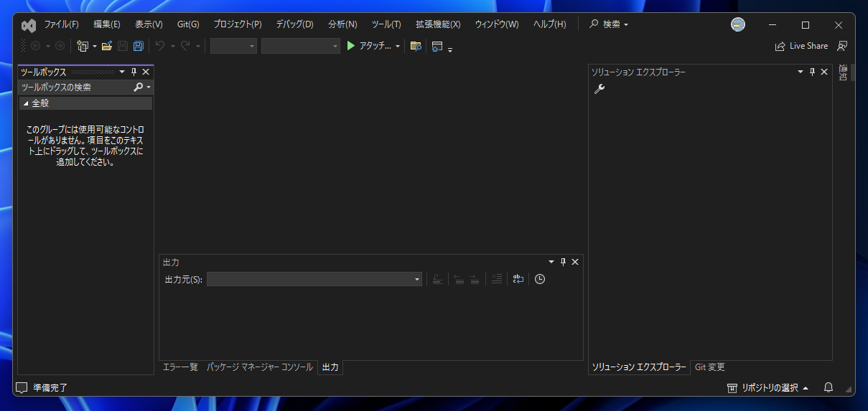This screenshot has width=868, height=411.
Task: Click the green アタッチ start button
Action: 368,46
